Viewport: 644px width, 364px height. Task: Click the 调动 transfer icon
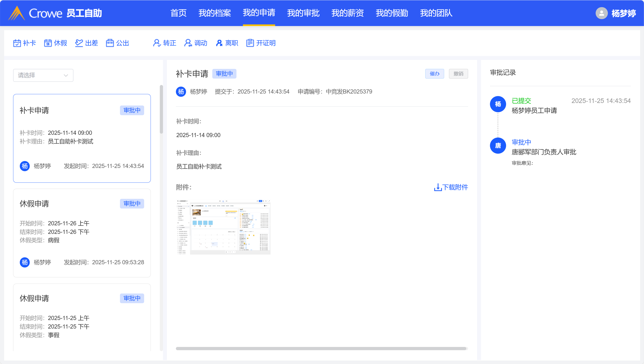tap(188, 43)
